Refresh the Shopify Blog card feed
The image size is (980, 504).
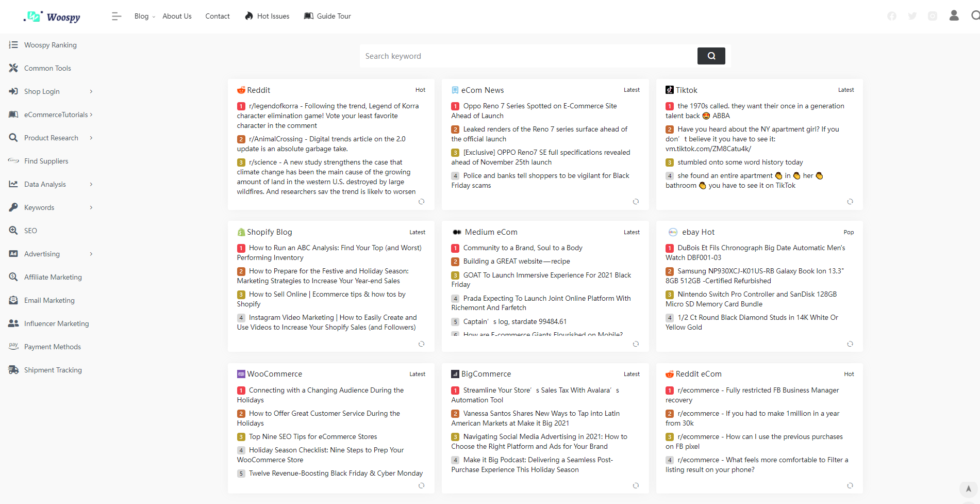pos(422,344)
